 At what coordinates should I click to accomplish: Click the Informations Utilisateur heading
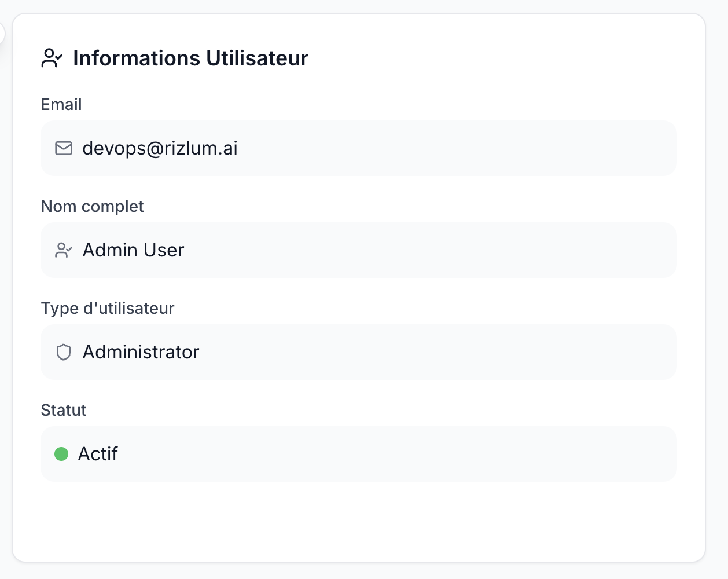(x=191, y=58)
